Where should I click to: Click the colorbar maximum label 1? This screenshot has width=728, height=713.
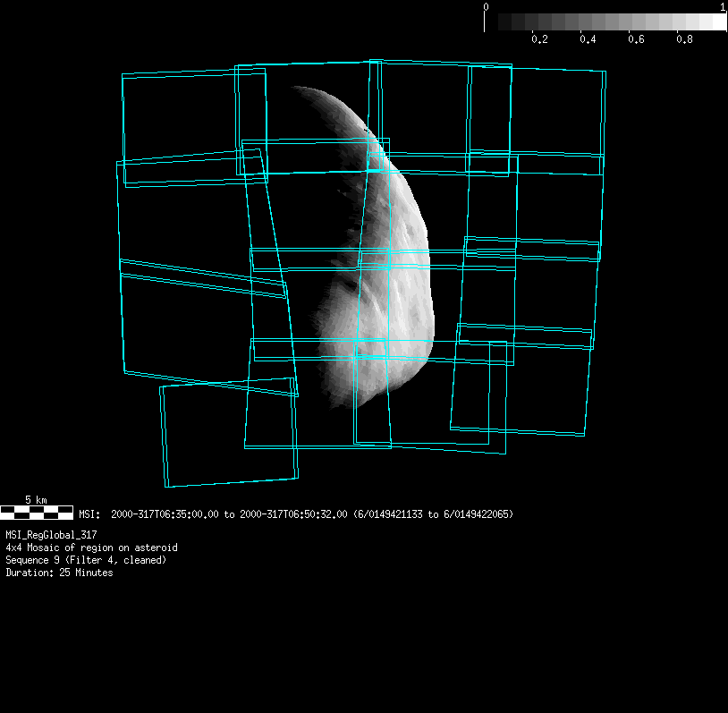pos(723,6)
